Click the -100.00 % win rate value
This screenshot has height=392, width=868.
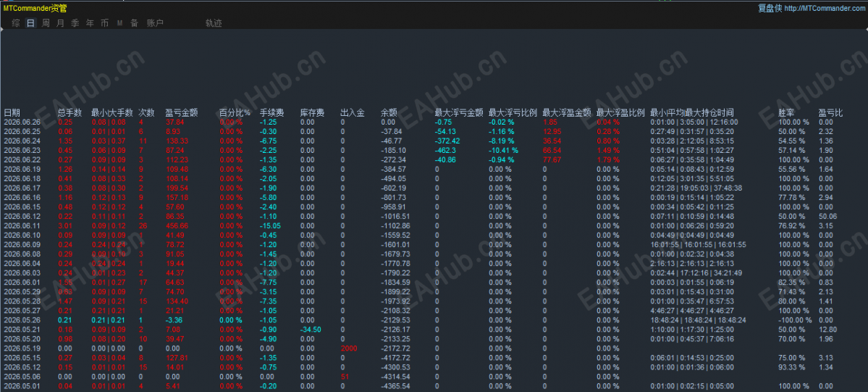pos(796,320)
